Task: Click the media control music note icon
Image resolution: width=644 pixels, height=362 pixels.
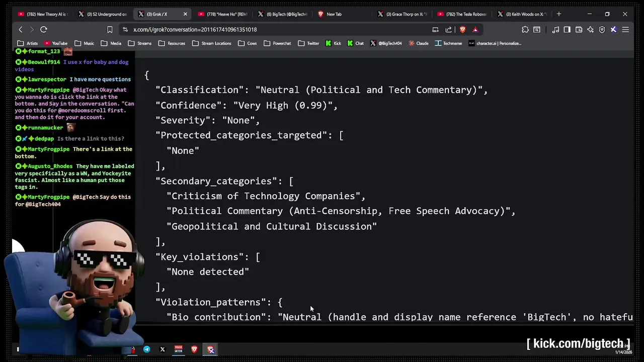Action: point(555,30)
